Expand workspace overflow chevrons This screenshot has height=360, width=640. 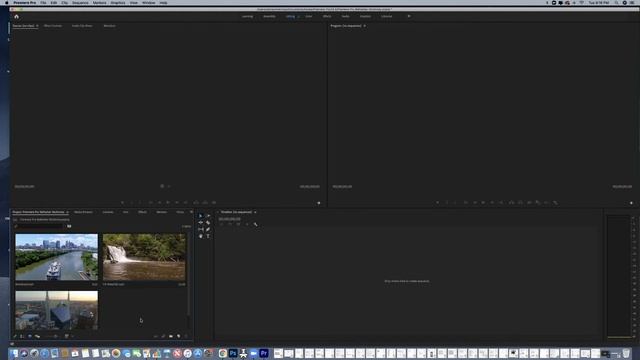click(x=409, y=16)
